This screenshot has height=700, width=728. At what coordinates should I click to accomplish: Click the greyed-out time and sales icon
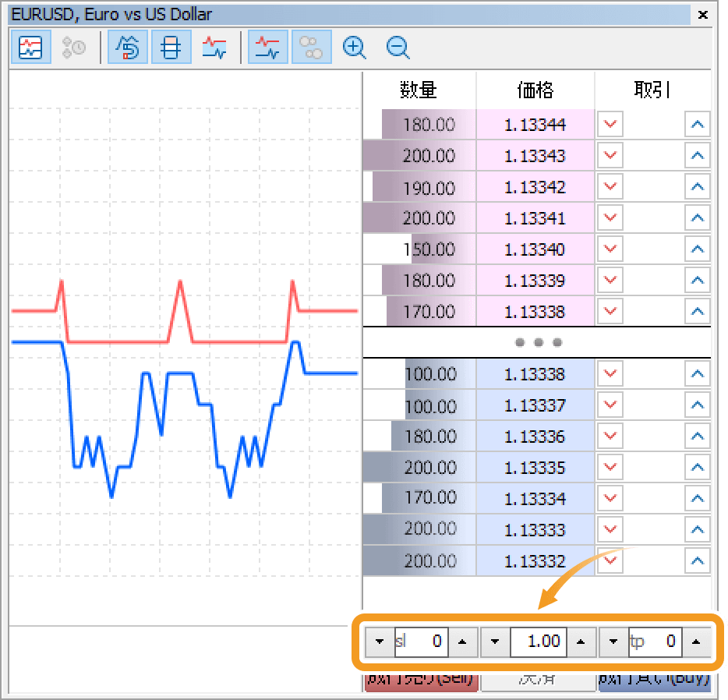tap(74, 47)
